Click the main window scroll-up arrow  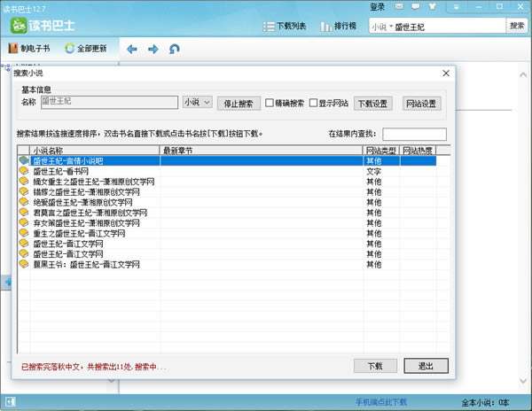click(523, 74)
